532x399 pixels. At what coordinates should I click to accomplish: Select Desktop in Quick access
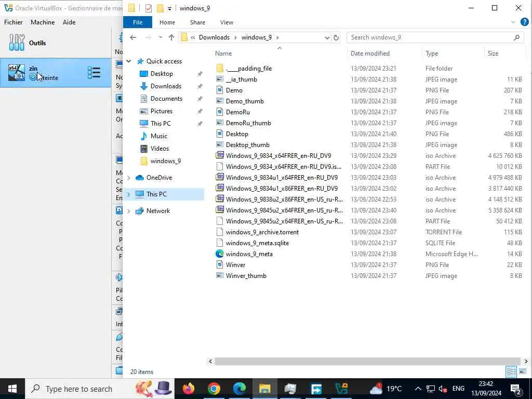162,74
